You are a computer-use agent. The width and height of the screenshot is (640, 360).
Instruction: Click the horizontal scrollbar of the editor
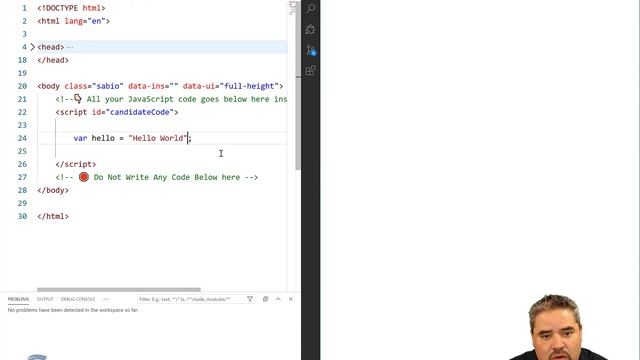(x=119, y=290)
